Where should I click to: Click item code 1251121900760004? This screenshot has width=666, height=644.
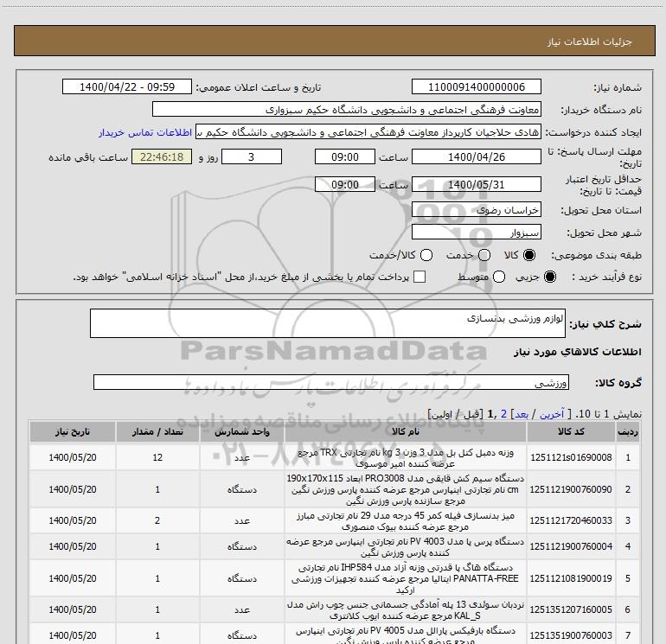pos(571,546)
